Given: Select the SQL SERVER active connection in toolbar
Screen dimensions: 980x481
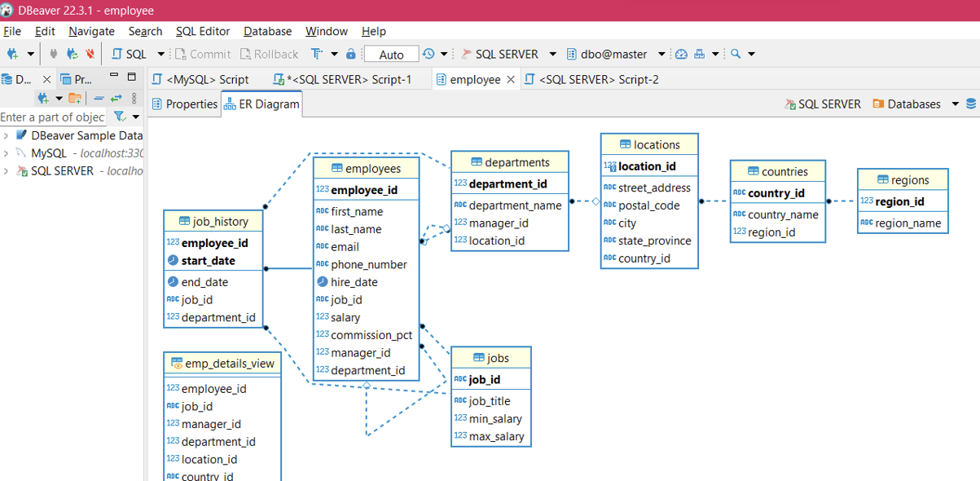Looking at the screenshot, I should [x=508, y=55].
